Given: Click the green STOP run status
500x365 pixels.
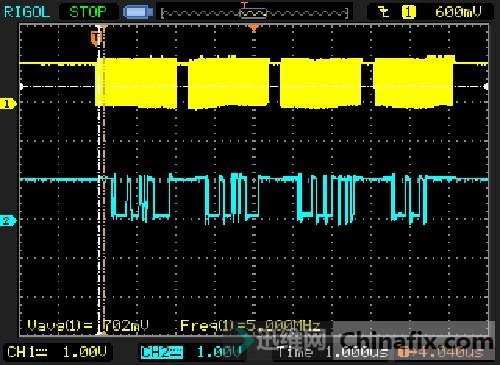Looking at the screenshot, I should coord(88,12).
